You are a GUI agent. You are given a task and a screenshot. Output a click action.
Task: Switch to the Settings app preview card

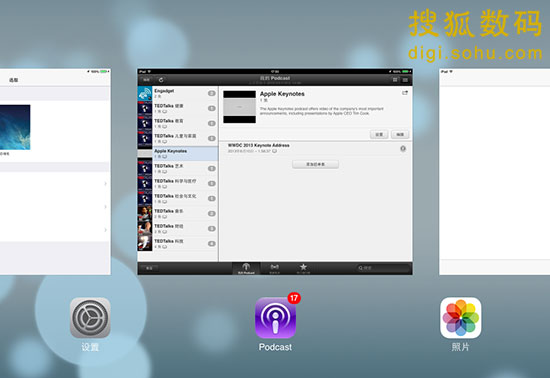(x=55, y=172)
